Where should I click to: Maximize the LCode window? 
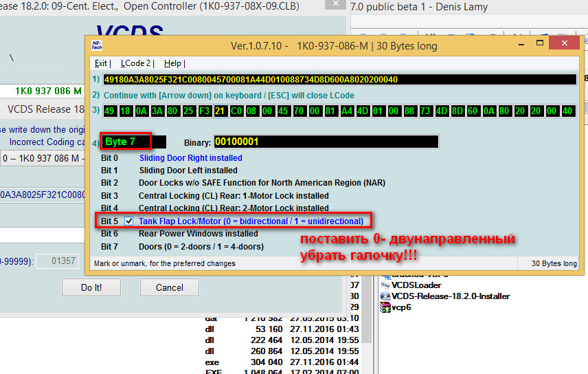tap(540, 43)
